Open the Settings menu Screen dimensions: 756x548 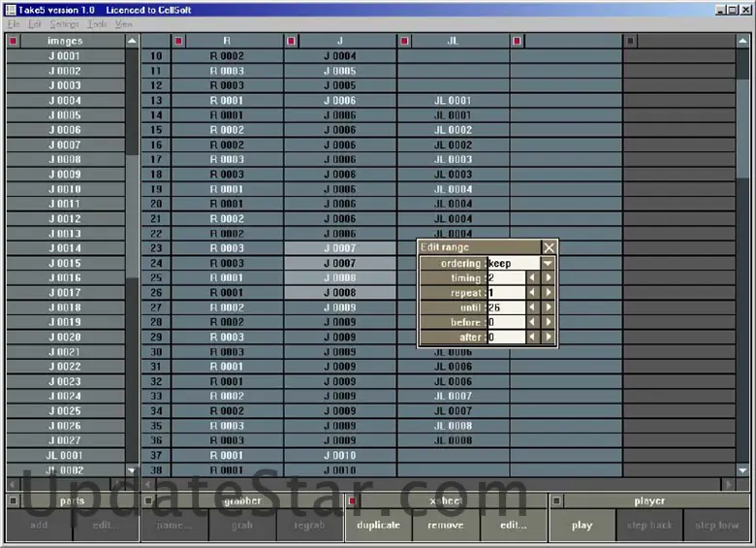click(64, 23)
